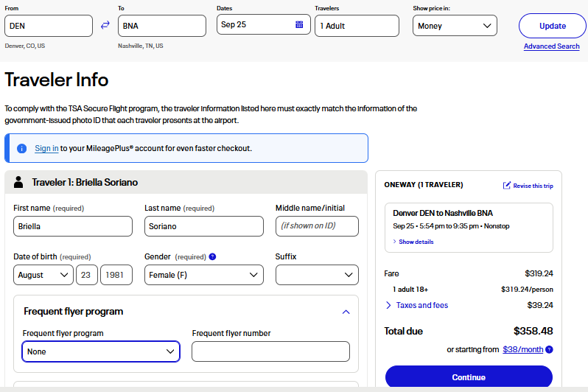Open the Show price in Money dropdown
The height and width of the screenshot is (392, 588).
point(454,26)
